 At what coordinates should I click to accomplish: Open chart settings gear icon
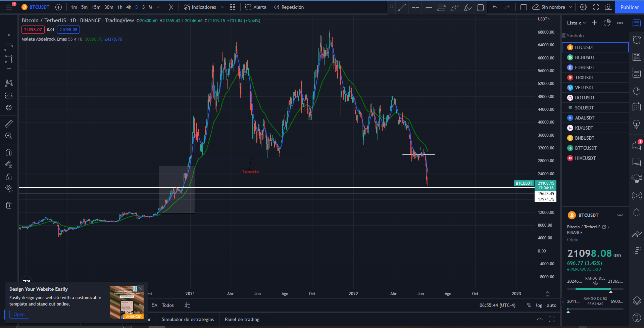click(x=583, y=7)
